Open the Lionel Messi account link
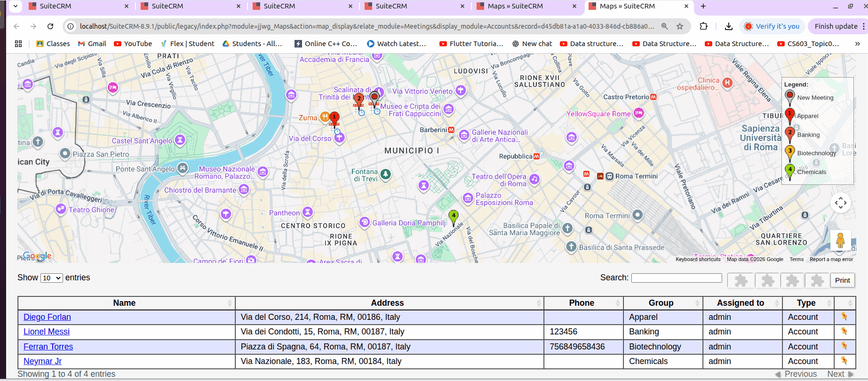 pyautogui.click(x=47, y=332)
